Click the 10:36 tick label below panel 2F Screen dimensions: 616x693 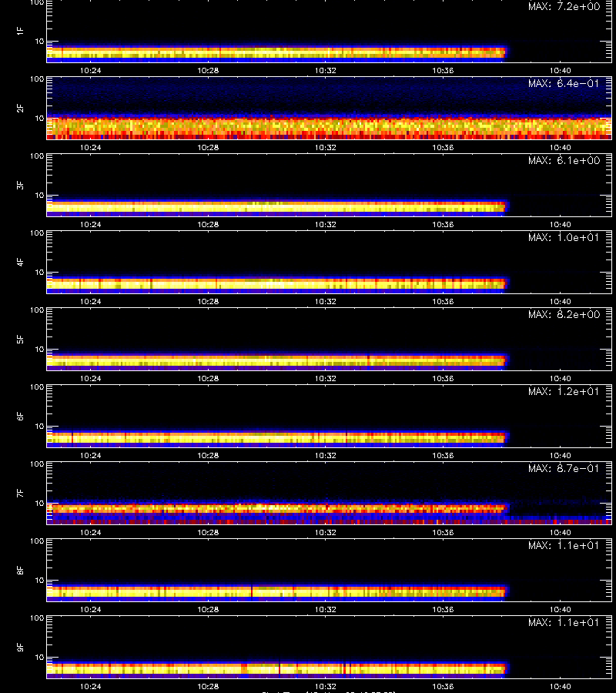point(443,147)
